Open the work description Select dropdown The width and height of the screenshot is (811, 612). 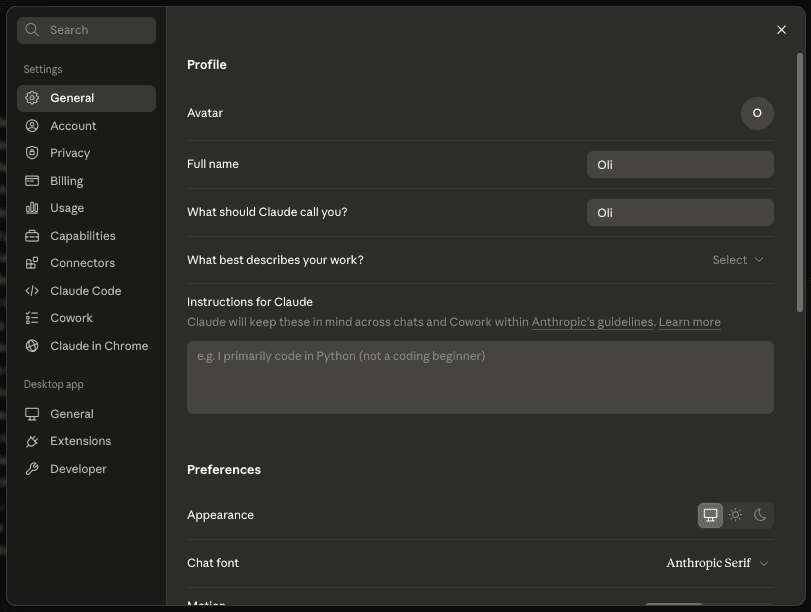click(738, 260)
